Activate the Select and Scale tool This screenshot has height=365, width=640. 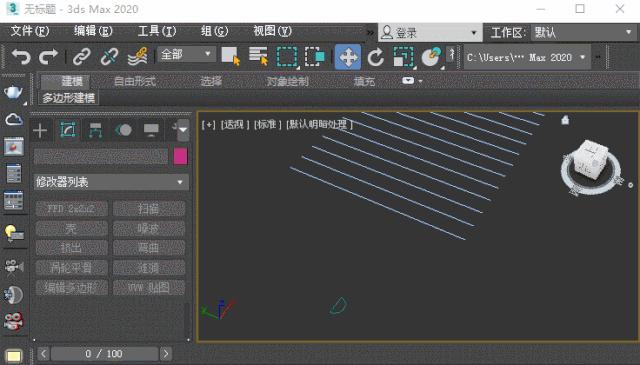click(403, 57)
